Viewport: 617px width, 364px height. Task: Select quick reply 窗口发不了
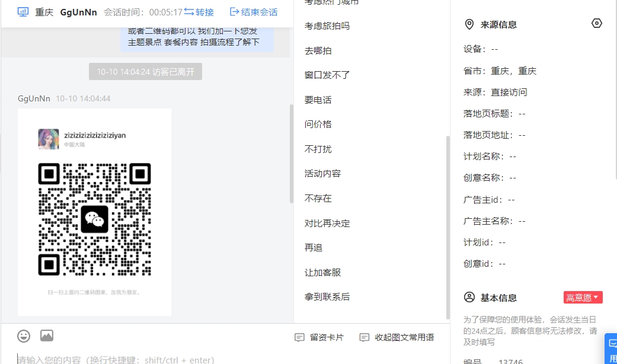click(x=327, y=75)
